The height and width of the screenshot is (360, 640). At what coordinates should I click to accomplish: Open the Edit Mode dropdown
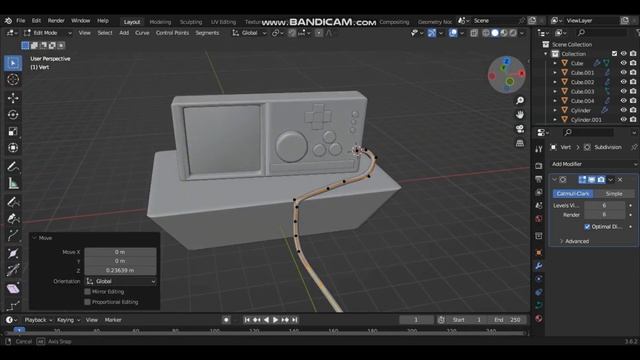point(47,33)
